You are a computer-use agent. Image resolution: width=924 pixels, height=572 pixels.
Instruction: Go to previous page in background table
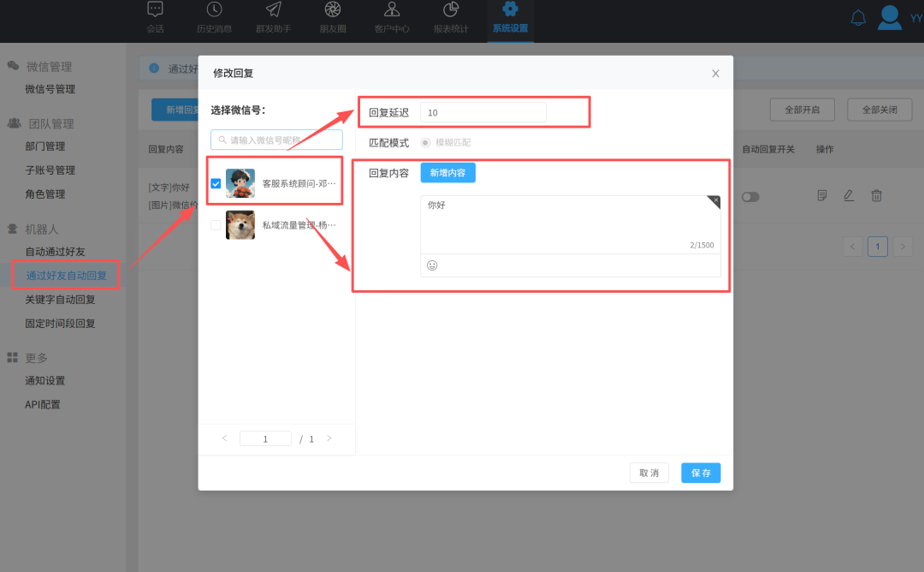coord(852,247)
